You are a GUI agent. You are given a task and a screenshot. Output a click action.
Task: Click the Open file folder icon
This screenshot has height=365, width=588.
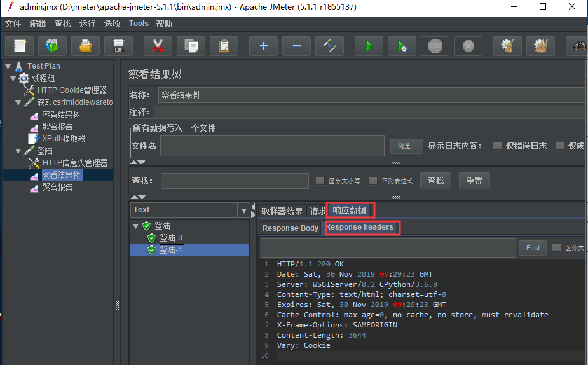point(86,46)
